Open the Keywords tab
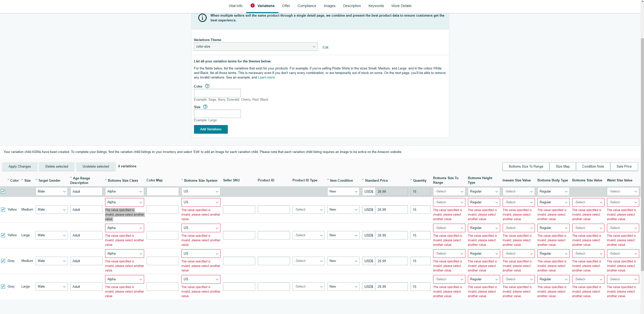This screenshot has height=314, width=644. click(x=376, y=6)
